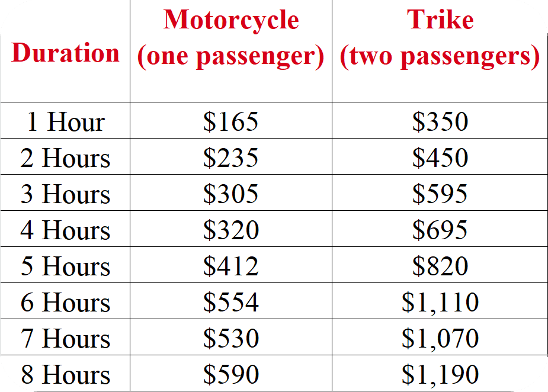The width and height of the screenshot is (548, 392).
Task: Click the $554 motorcycle price cell
Action: point(231,303)
